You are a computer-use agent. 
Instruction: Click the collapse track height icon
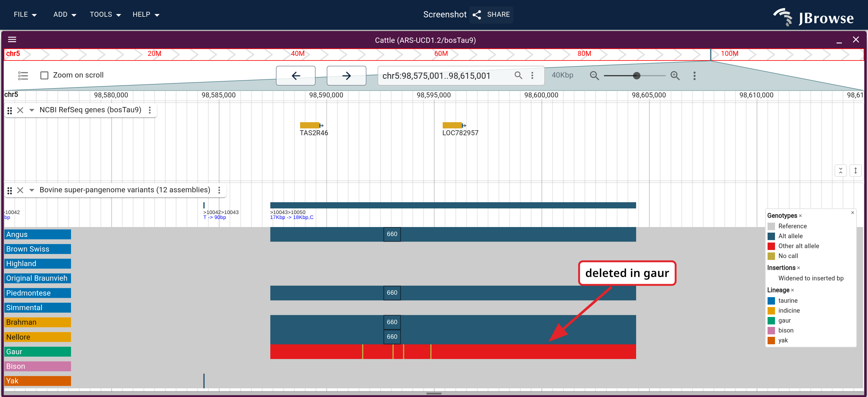point(841,171)
